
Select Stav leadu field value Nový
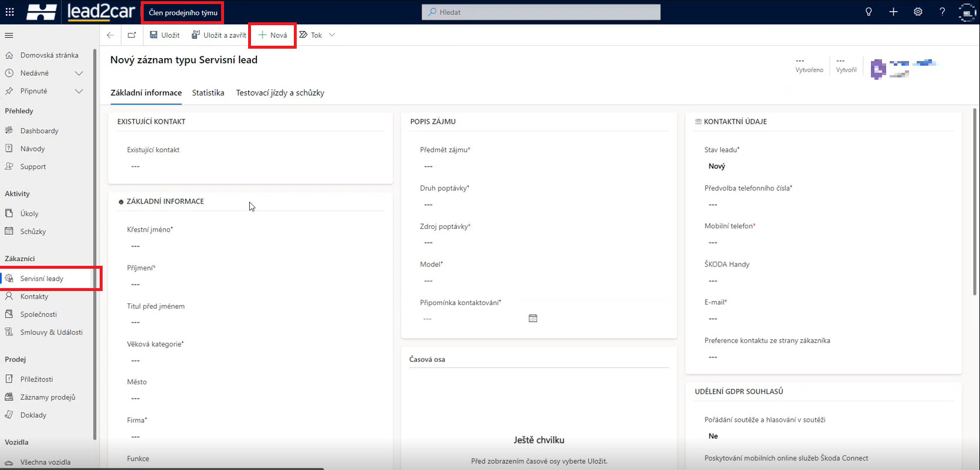coord(717,166)
